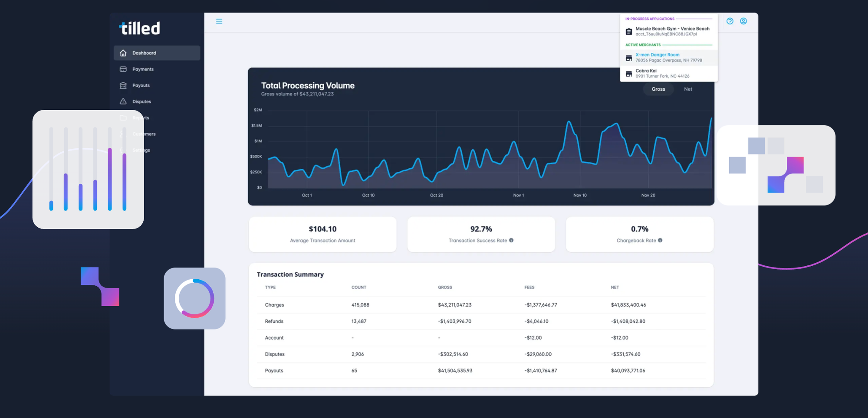This screenshot has height=418, width=868.
Task: Click the Transaction Summary heading
Action: click(290, 274)
